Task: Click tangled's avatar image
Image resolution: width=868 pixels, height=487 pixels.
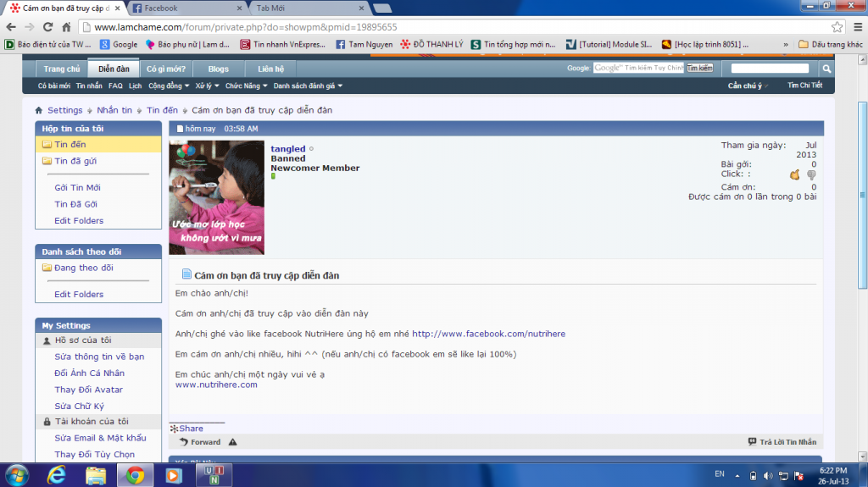Action: 217,197
